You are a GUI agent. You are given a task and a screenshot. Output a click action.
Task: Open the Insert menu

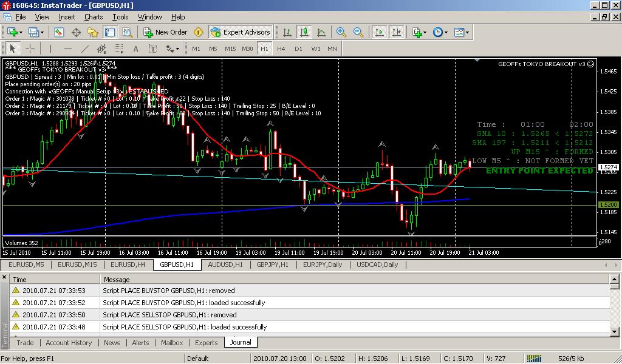[67, 17]
